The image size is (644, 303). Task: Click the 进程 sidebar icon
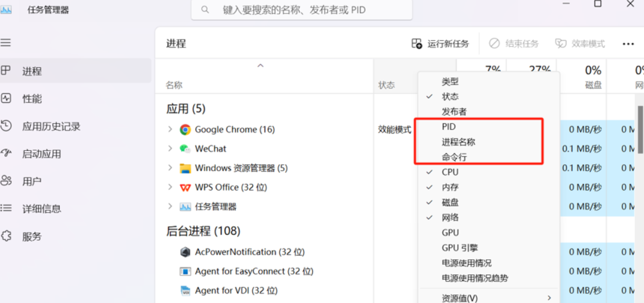pyautogui.click(x=6, y=71)
